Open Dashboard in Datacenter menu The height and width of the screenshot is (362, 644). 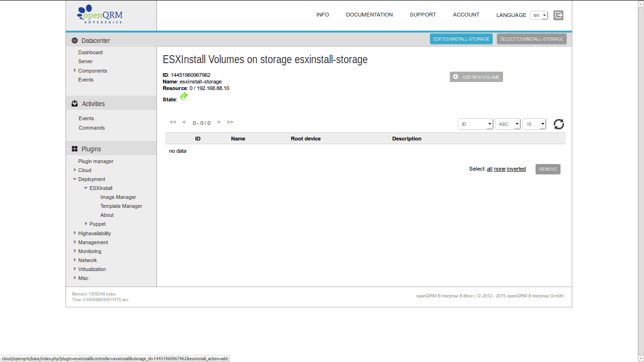(x=91, y=52)
